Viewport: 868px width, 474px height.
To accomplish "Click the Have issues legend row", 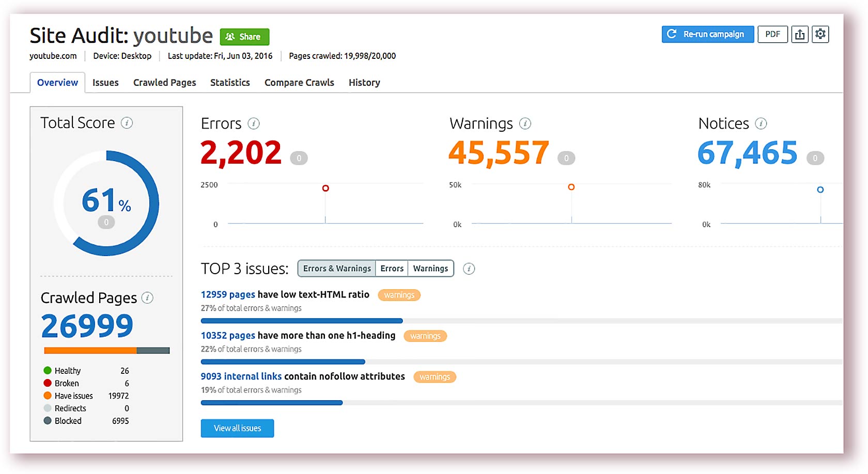I will [x=86, y=396].
